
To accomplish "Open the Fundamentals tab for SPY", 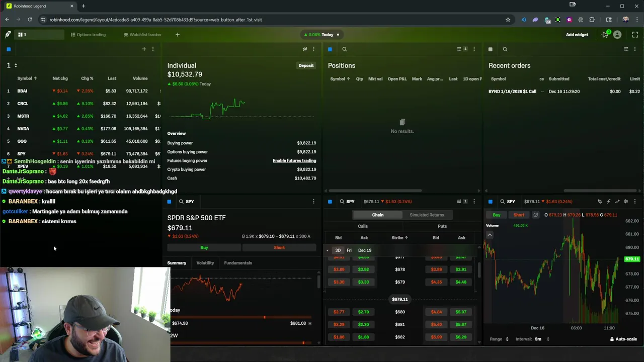I will [x=238, y=263].
